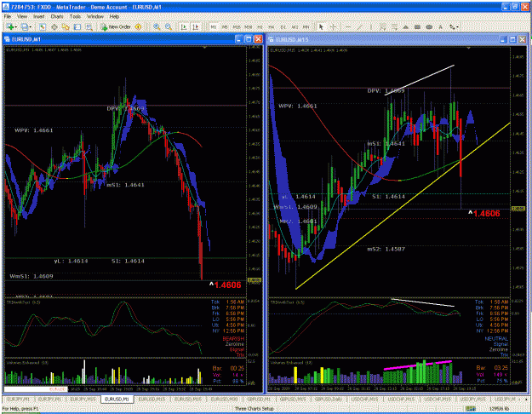Select the ellipse shape tool

click(x=429, y=26)
